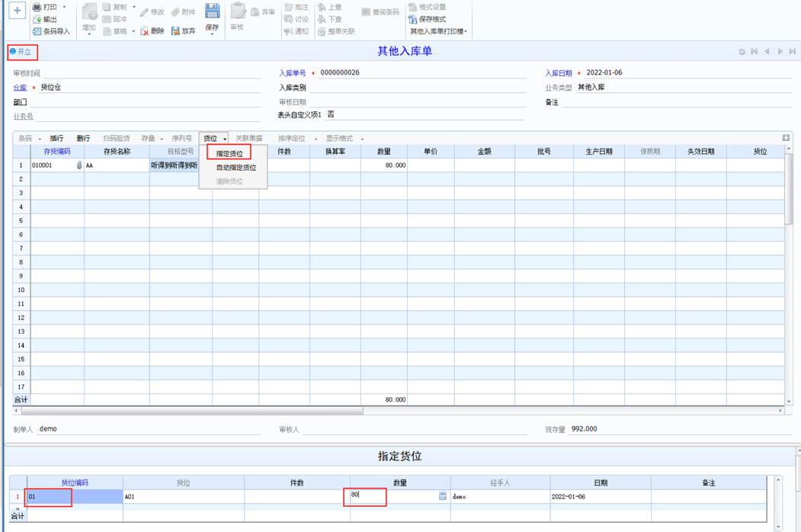This screenshot has height=532, width=801.
Task: Click the 条码导入 barcode import icon
Action: click(37, 32)
